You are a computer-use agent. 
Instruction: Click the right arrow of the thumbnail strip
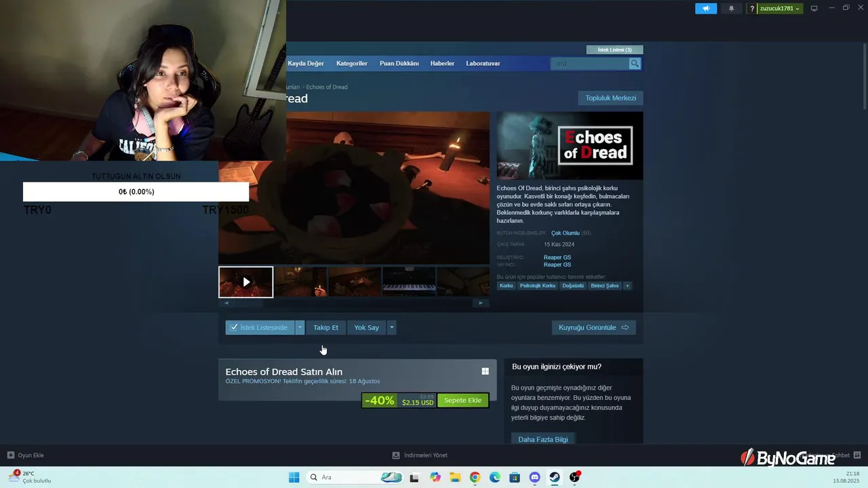(481, 303)
